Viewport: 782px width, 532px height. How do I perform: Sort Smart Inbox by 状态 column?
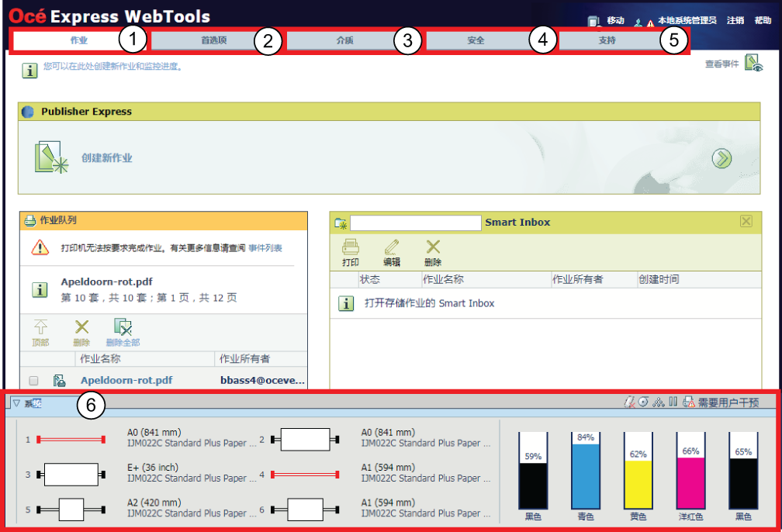369,280
